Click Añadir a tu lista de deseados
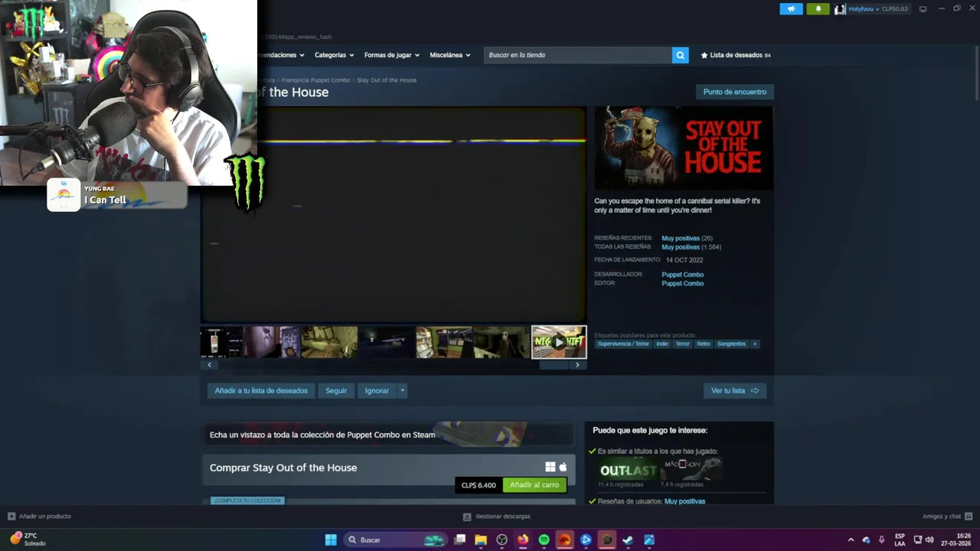This screenshot has width=980, height=551. 261,391
